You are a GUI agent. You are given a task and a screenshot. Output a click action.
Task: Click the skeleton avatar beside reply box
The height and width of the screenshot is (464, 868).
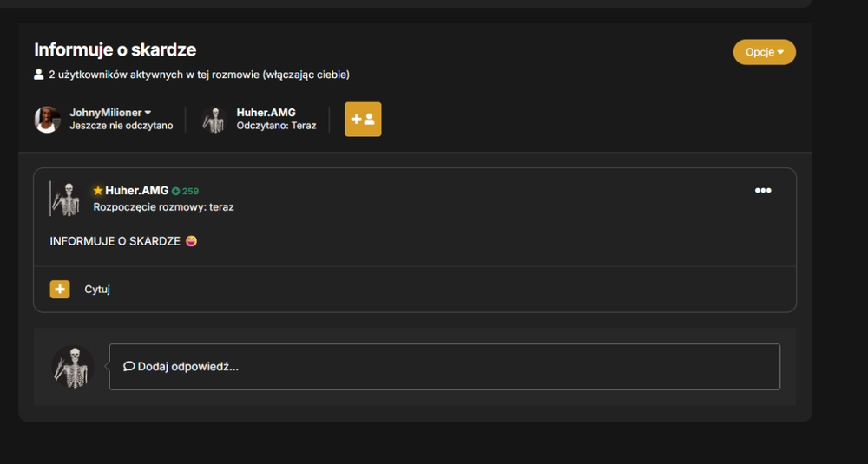(73, 367)
